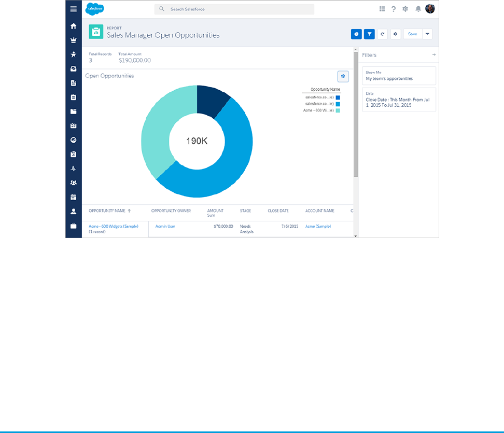Image resolution: width=504 pixels, height=433 pixels.
Task: Open the single-person People sidebar icon
Action: [x=73, y=211]
